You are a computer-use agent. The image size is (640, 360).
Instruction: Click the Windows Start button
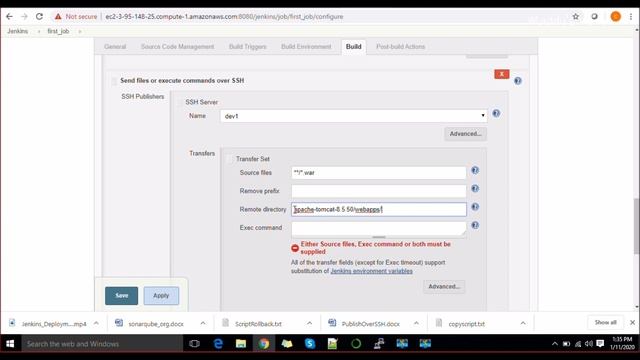point(10,344)
